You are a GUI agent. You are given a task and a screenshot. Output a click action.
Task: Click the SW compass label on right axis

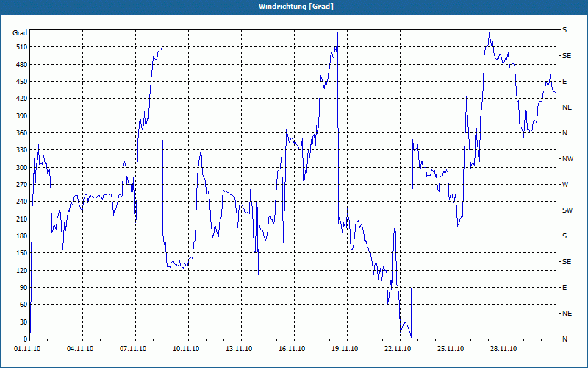(x=567, y=210)
